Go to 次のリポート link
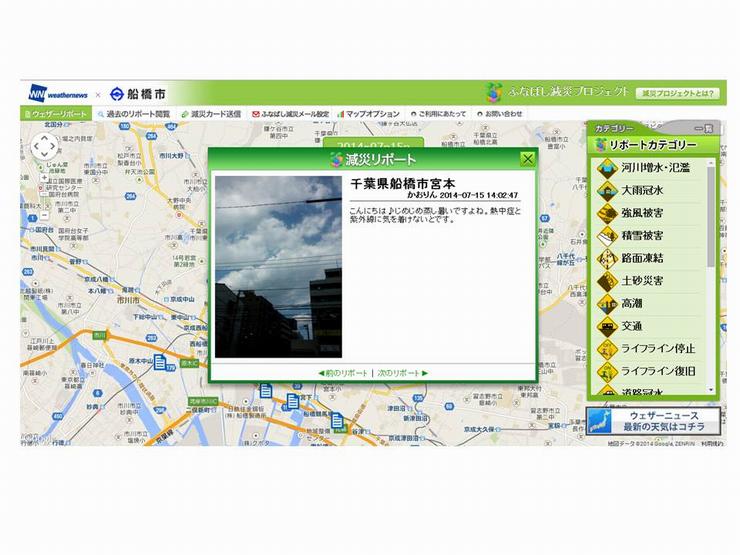This screenshot has width=740, height=555. point(403,373)
